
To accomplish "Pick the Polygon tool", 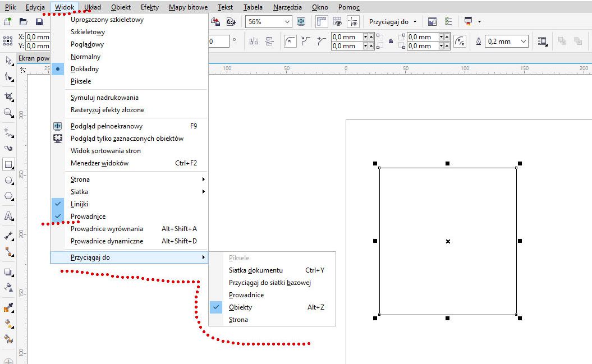I will coord(8,197).
